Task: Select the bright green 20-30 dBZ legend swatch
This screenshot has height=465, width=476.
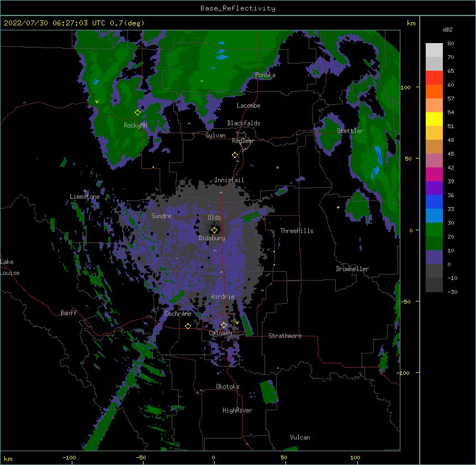Action: (434, 230)
